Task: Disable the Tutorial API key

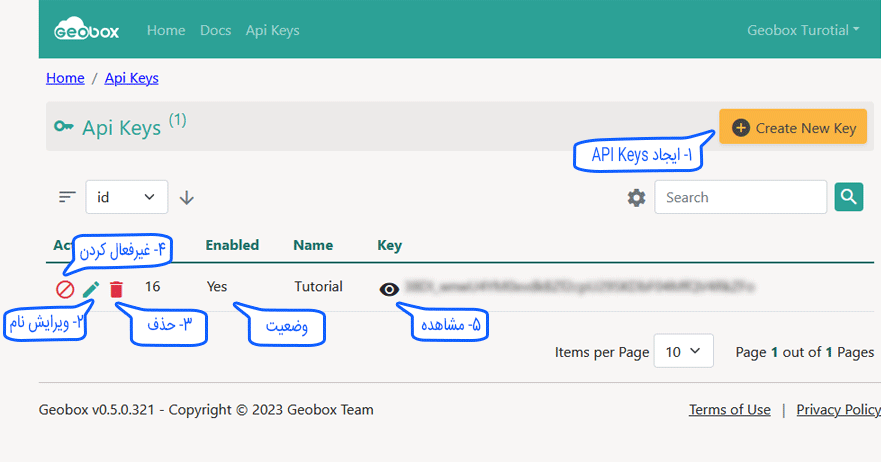Action: [x=65, y=289]
